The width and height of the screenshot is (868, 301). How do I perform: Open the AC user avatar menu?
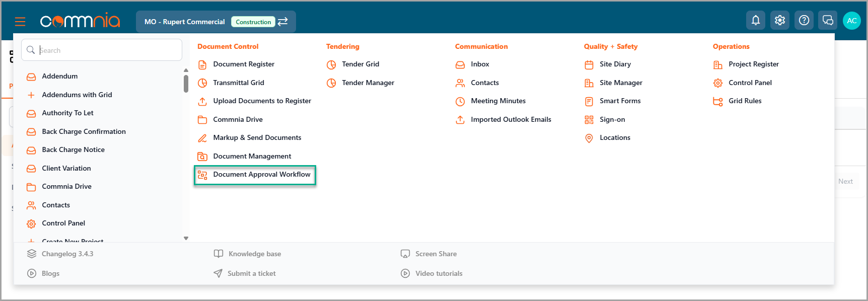(852, 21)
